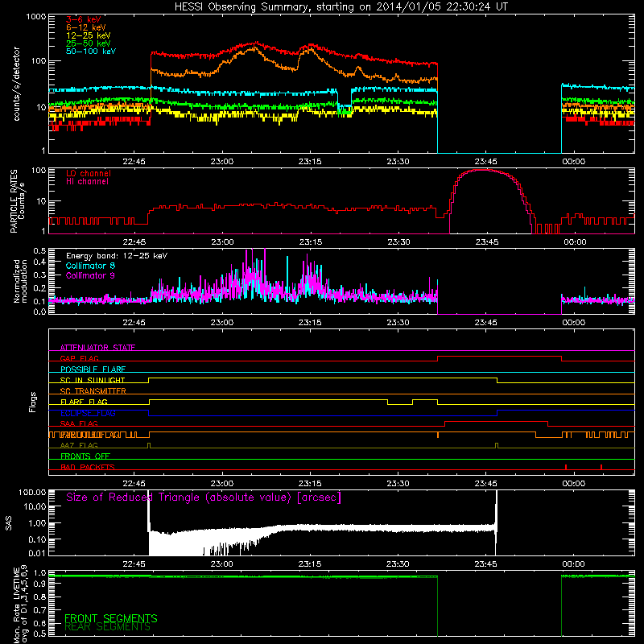Click the Mon. Rate LIVETIME axis label

click(x=20, y=604)
